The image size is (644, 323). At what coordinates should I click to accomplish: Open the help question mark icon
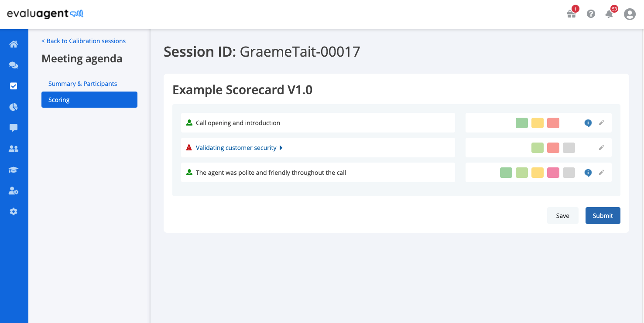(591, 14)
